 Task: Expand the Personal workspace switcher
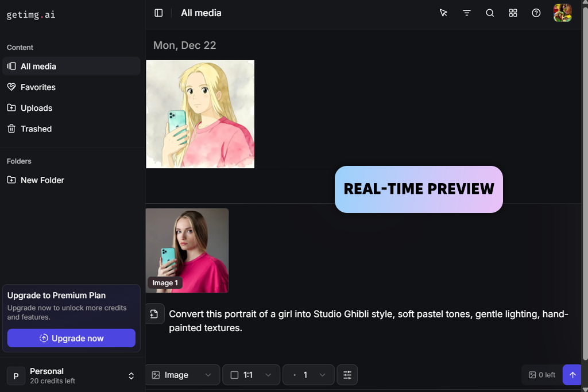pyautogui.click(x=131, y=376)
